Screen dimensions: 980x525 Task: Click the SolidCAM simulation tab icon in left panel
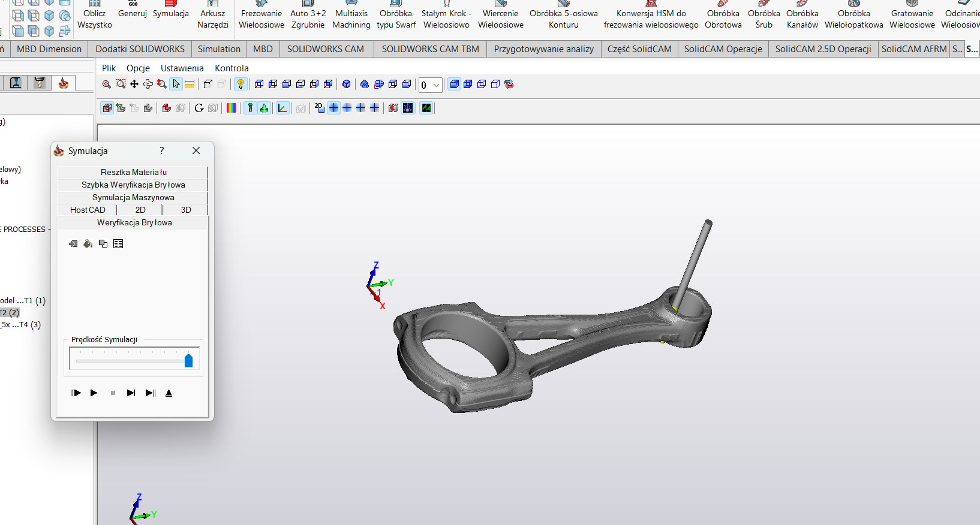63,83
